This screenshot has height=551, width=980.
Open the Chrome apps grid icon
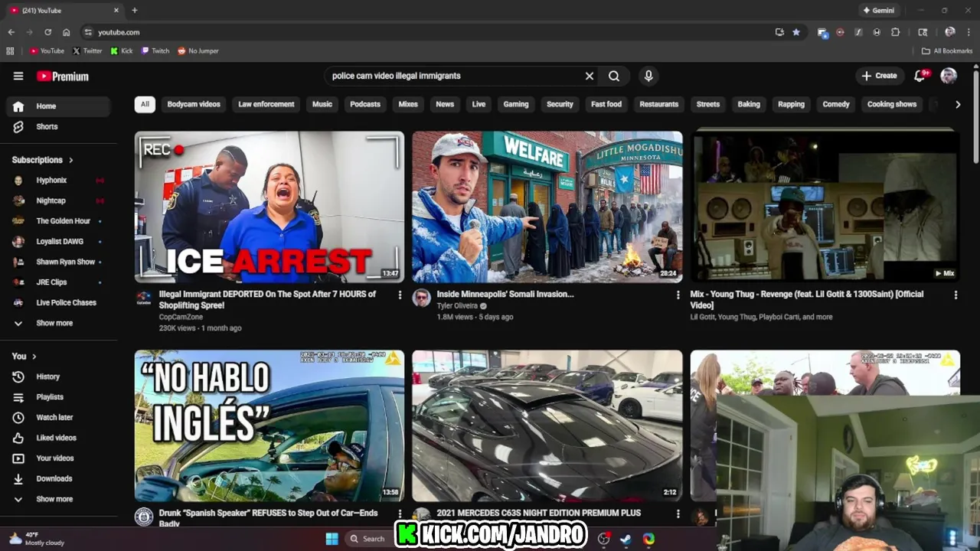pos(10,51)
